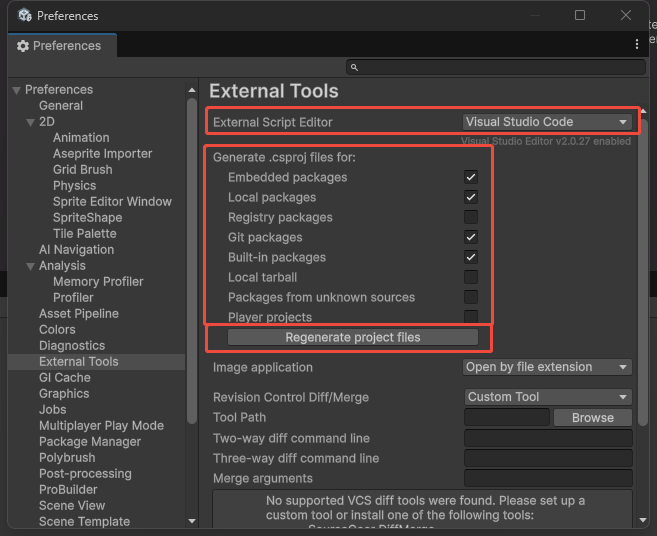Screen dimensions: 657x536
Task: Open Polybrush preferences
Action: tap(67, 458)
